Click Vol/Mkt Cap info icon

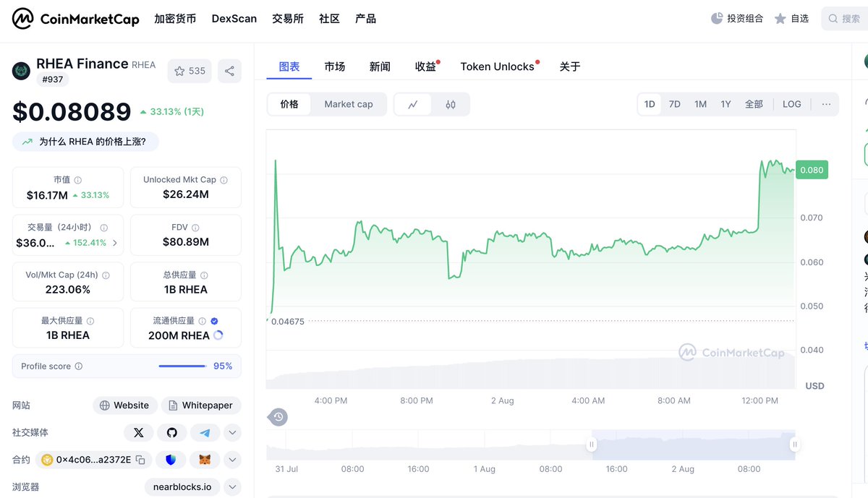106,275
